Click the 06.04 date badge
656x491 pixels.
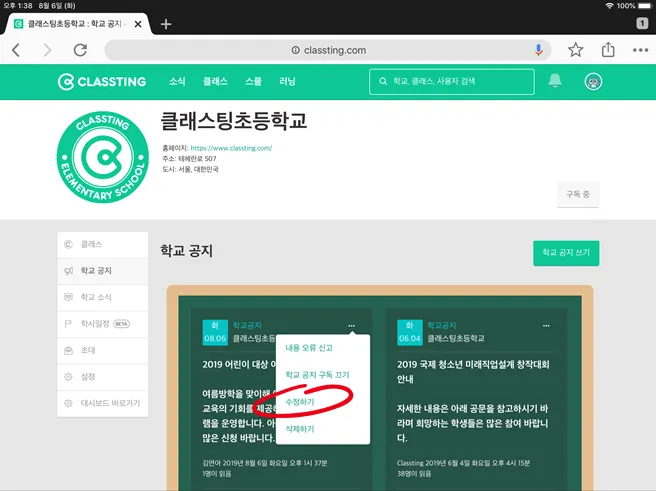pyautogui.click(x=409, y=332)
